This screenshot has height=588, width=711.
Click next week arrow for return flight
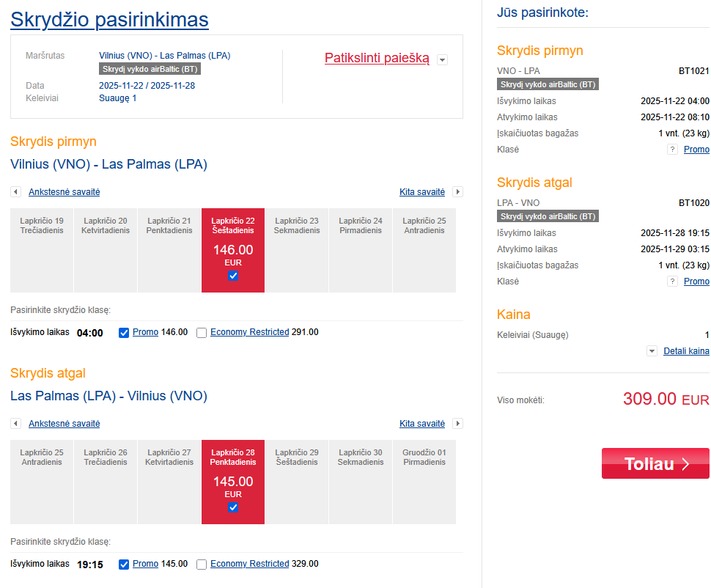[x=458, y=424]
